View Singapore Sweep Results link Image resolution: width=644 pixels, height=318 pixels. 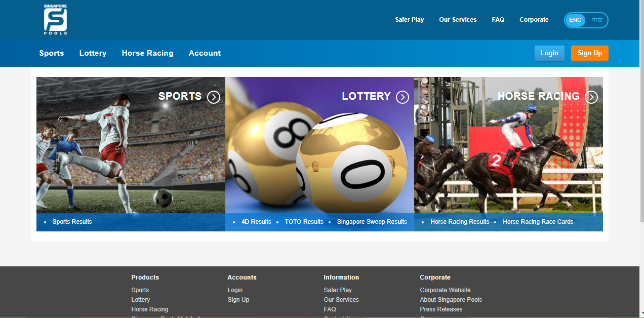tap(372, 222)
